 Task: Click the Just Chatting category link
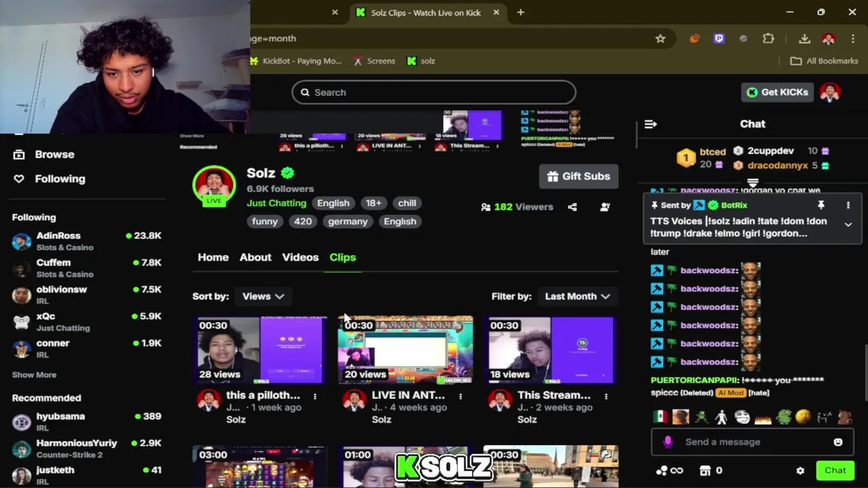pos(276,203)
